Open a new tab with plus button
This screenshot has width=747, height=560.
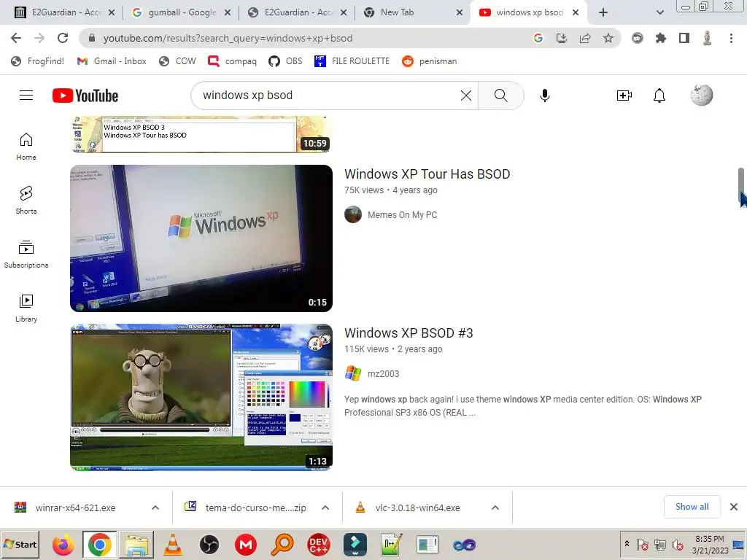tap(603, 12)
